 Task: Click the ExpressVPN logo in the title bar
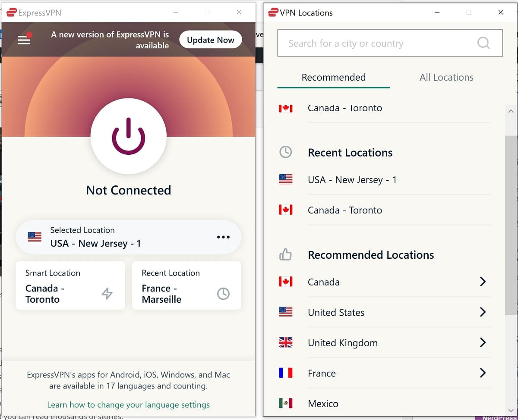12,13
